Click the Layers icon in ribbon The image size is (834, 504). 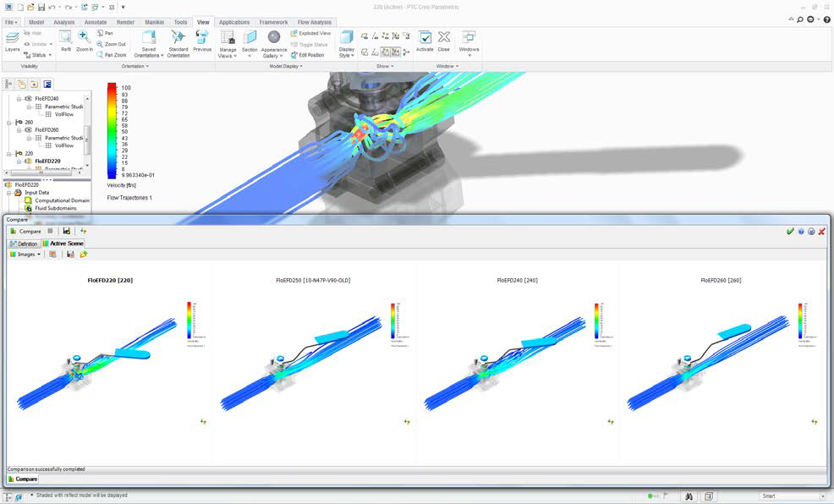pyautogui.click(x=12, y=40)
